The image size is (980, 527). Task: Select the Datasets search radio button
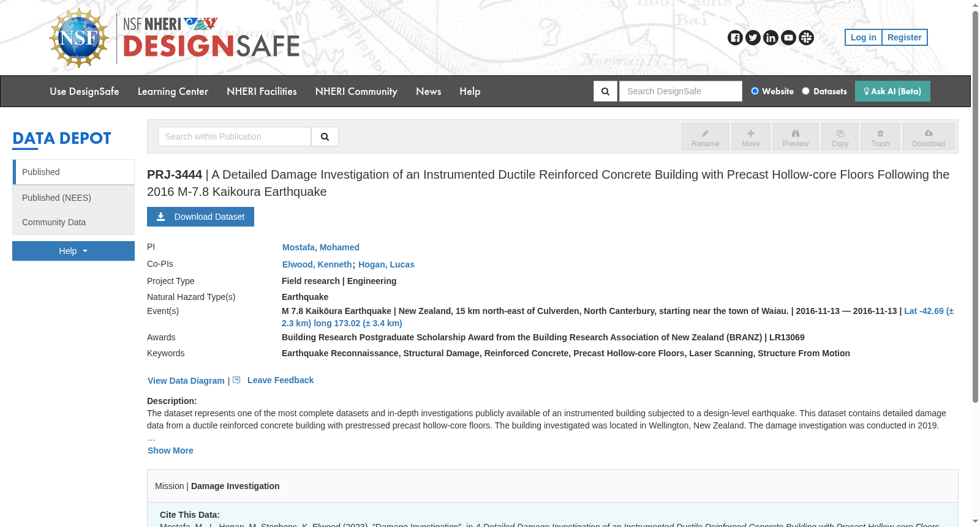[x=805, y=91]
